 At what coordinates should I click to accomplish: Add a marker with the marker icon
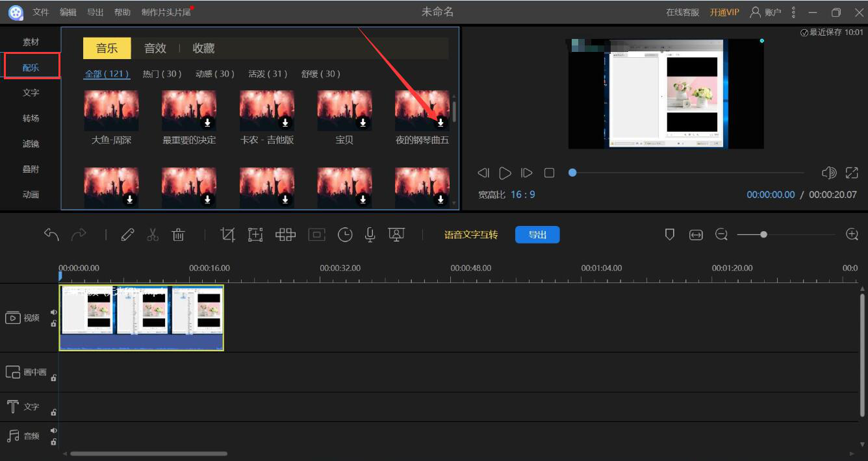point(670,235)
